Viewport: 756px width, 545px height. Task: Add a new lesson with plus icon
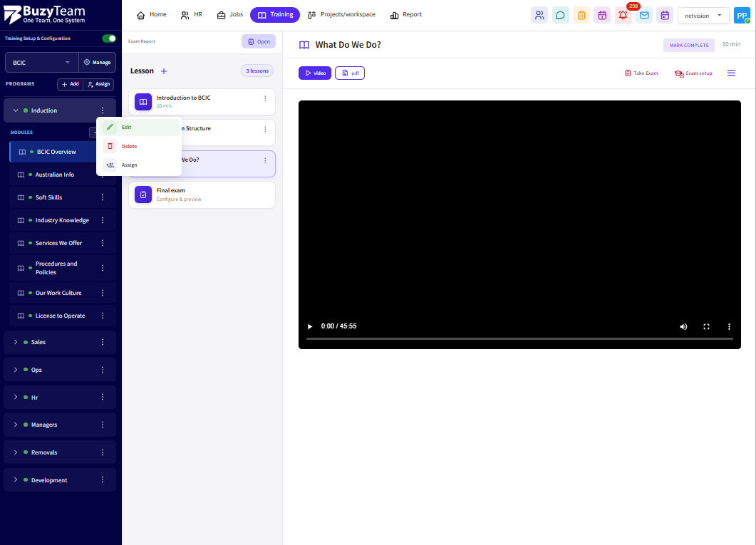pyautogui.click(x=164, y=71)
